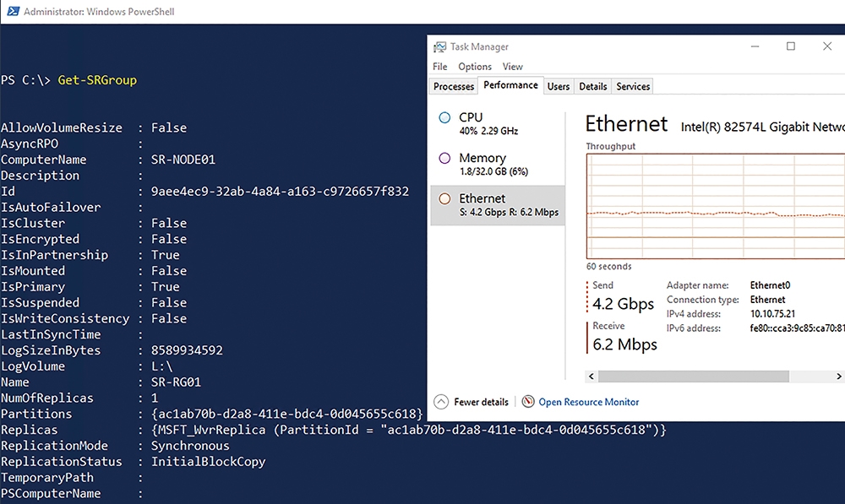Click the PS C:\> prompt
This screenshot has height=504, width=845.
coord(25,80)
